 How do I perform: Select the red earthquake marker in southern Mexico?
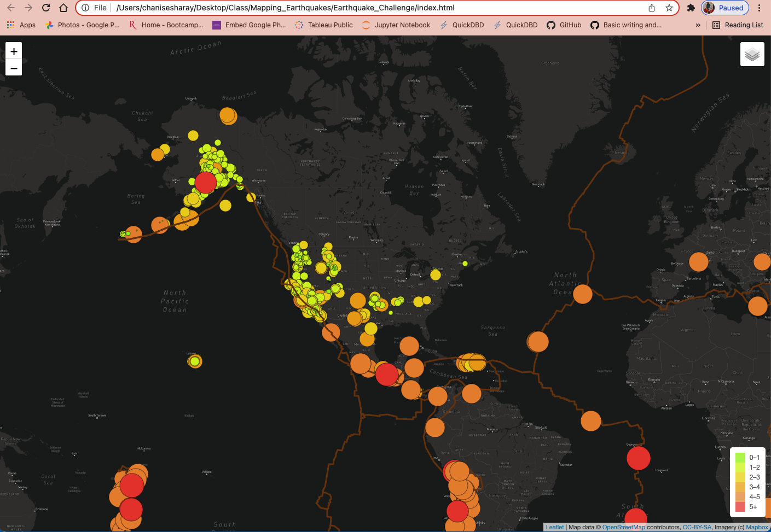(387, 375)
